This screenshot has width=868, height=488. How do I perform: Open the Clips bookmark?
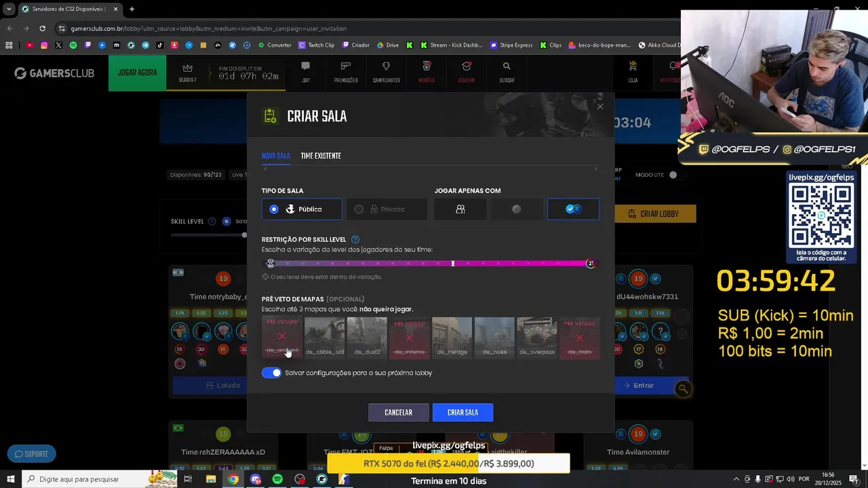[x=551, y=45]
